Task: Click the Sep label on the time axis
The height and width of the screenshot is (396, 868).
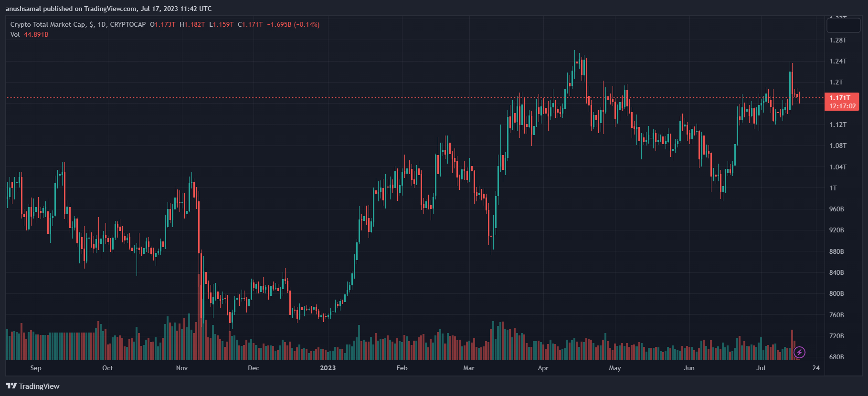Action: 36,368
